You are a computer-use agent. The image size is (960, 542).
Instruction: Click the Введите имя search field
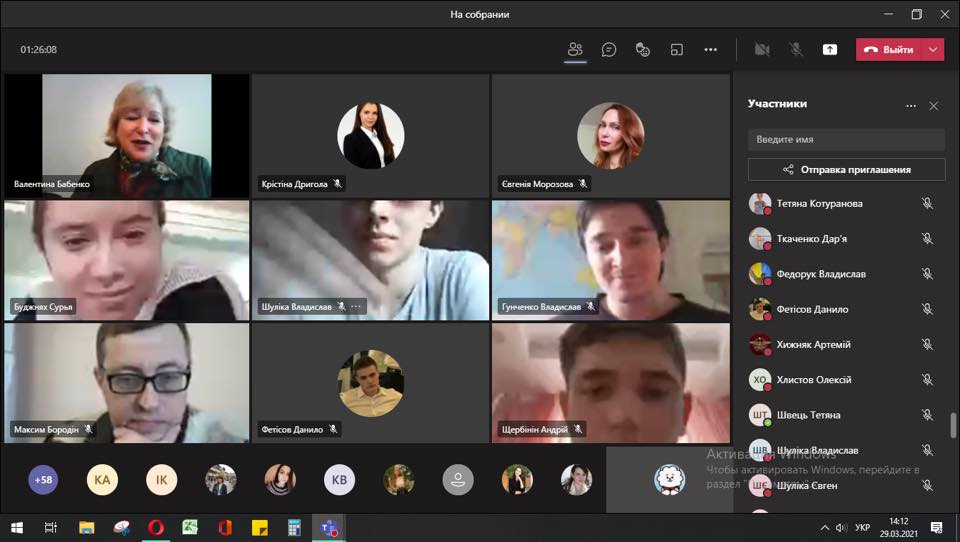point(846,140)
